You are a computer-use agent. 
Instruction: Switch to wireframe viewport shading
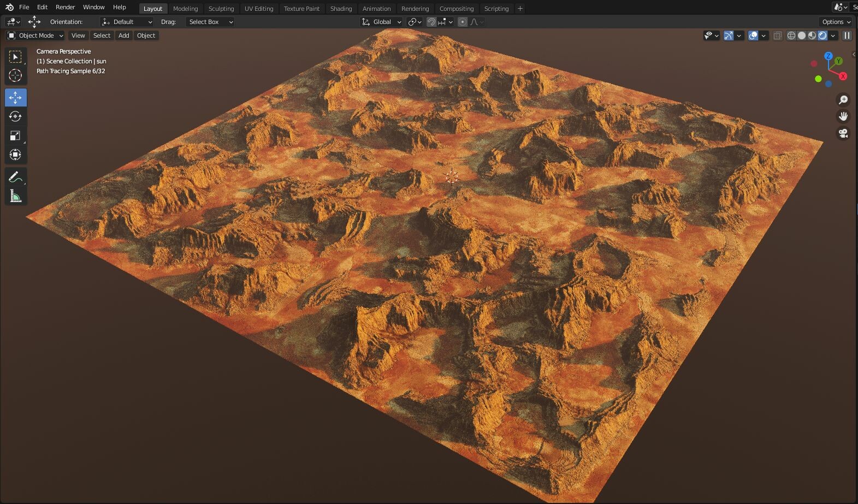pyautogui.click(x=791, y=35)
